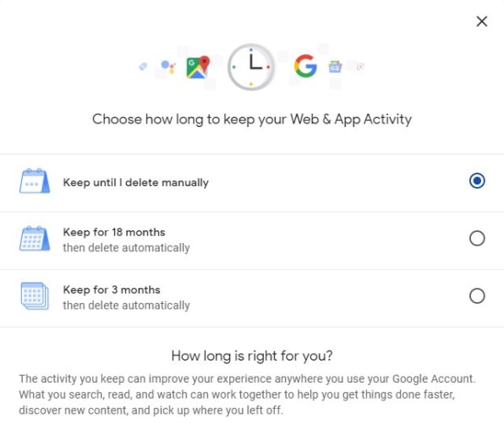Click the Keep for 18 months label
Viewport: 504px width, 441px height.
[114, 232]
